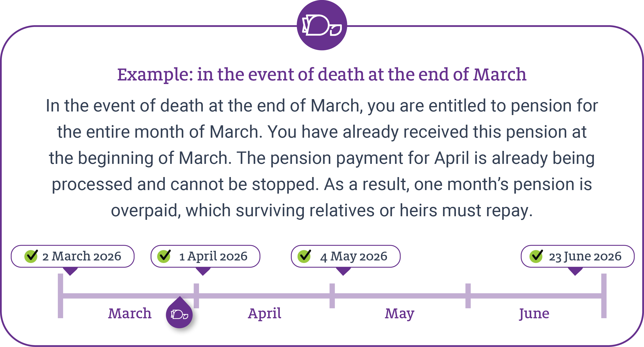Click the tall end bar after June
Viewport: 644px width, 347px height.
604,296
